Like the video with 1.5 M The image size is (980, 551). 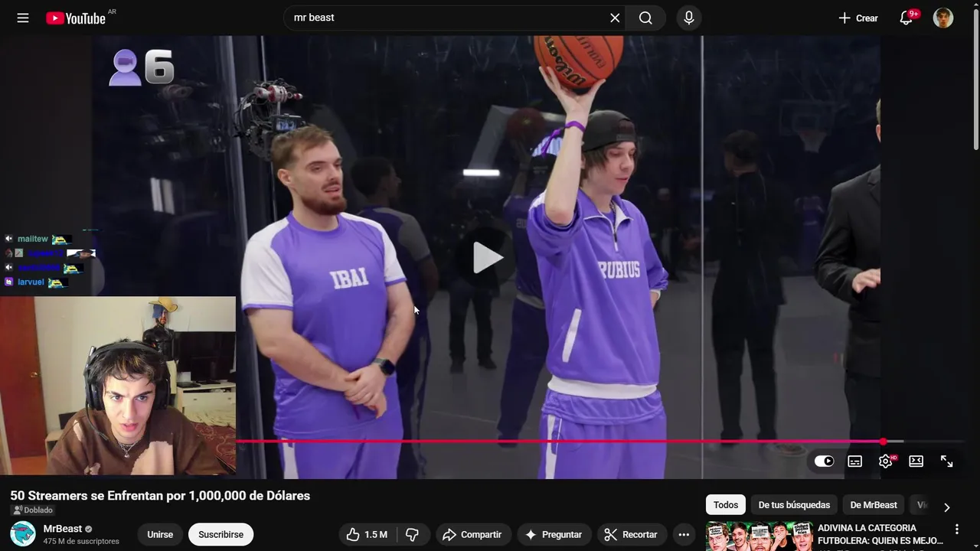(367, 534)
